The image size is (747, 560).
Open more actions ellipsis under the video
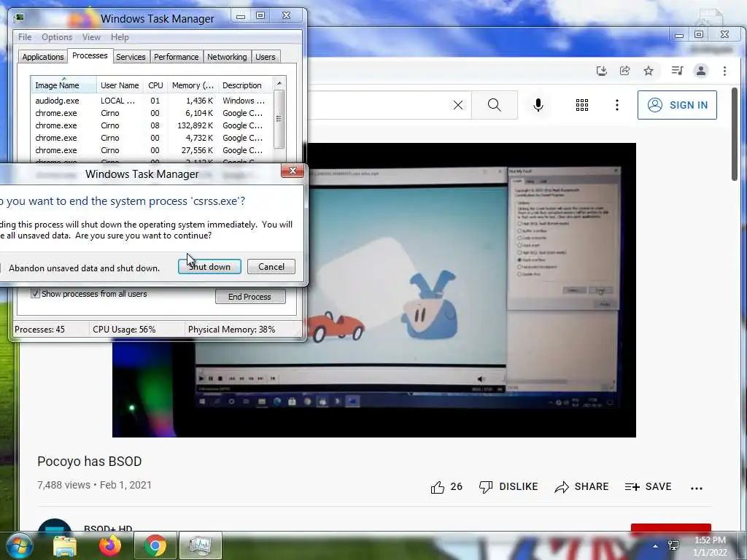697,488
